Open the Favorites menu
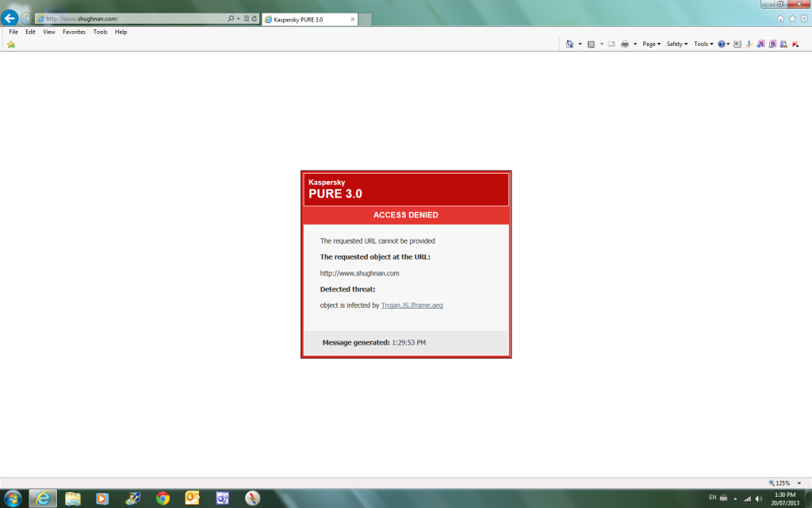Viewport: 812px width, 508px height. [x=74, y=32]
